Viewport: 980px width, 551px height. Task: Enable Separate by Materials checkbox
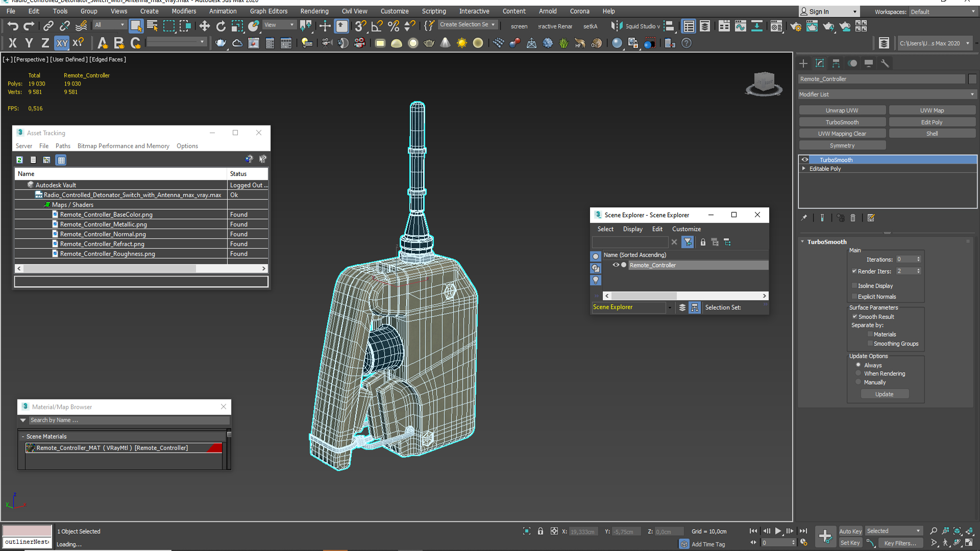(x=870, y=334)
